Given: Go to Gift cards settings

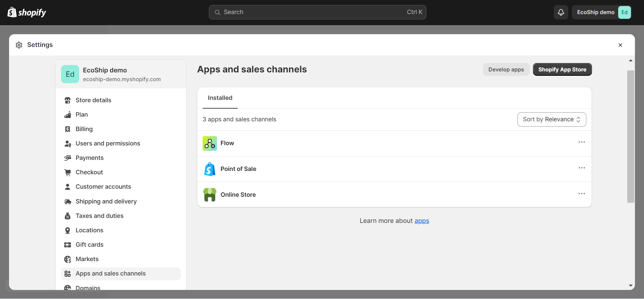Looking at the screenshot, I should point(121,245).
